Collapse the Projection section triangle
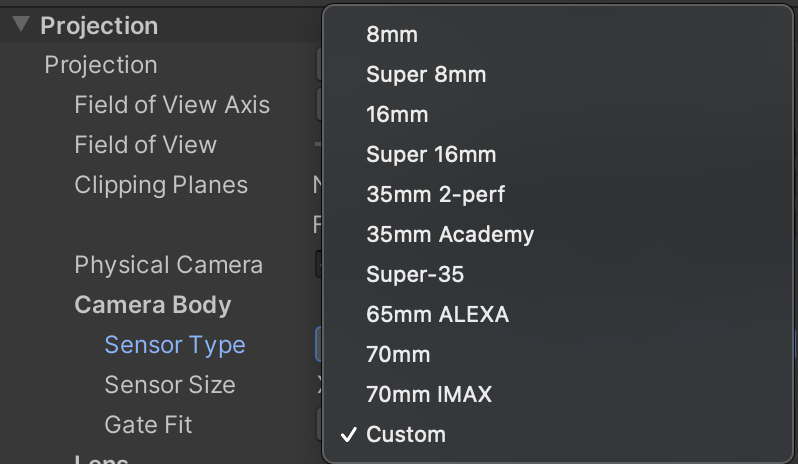The height and width of the screenshot is (464, 798). pyautogui.click(x=21, y=25)
